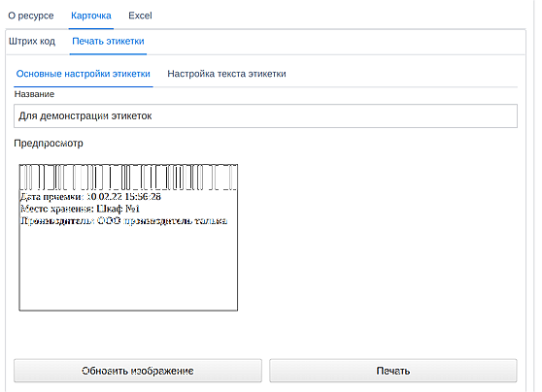Screen dimensions: 542x392
Task: Open the "Штрих код" sub-tab
Action: coord(32,42)
